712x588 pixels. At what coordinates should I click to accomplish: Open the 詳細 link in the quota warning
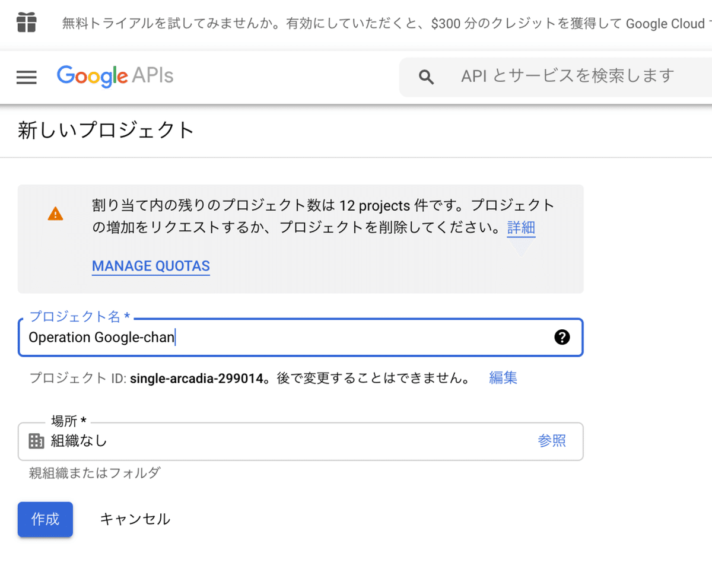[521, 228]
